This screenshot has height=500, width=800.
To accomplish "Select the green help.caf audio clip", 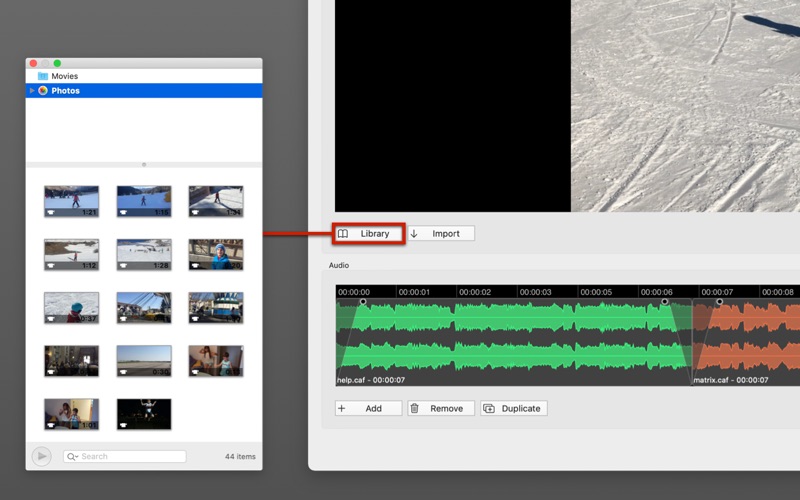I will [514, 342].
